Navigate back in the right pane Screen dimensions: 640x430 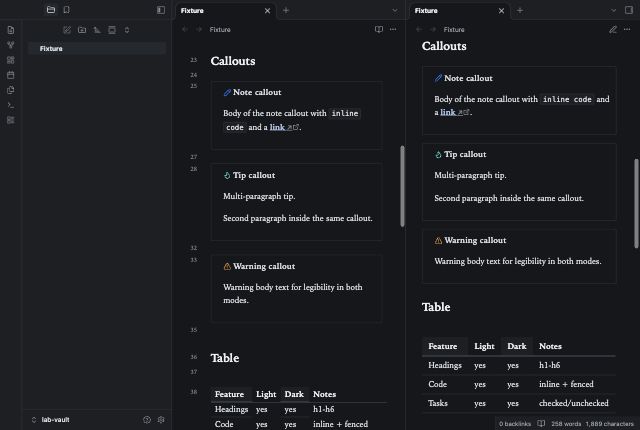pos(419,29)
